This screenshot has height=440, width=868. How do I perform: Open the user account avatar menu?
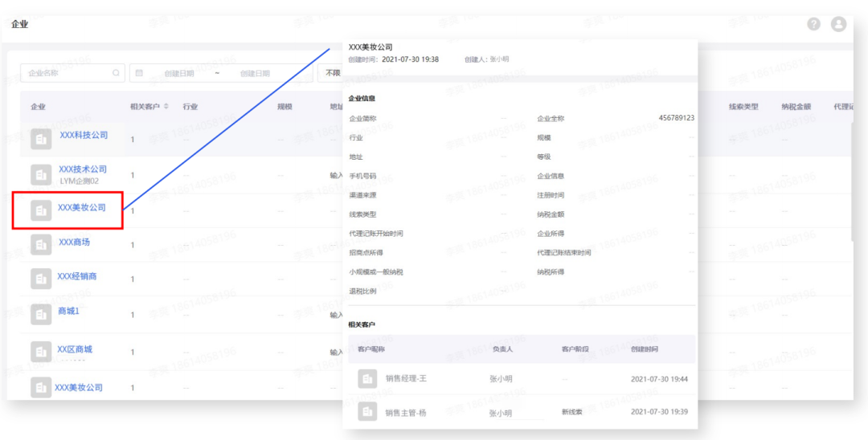(838, 24)
